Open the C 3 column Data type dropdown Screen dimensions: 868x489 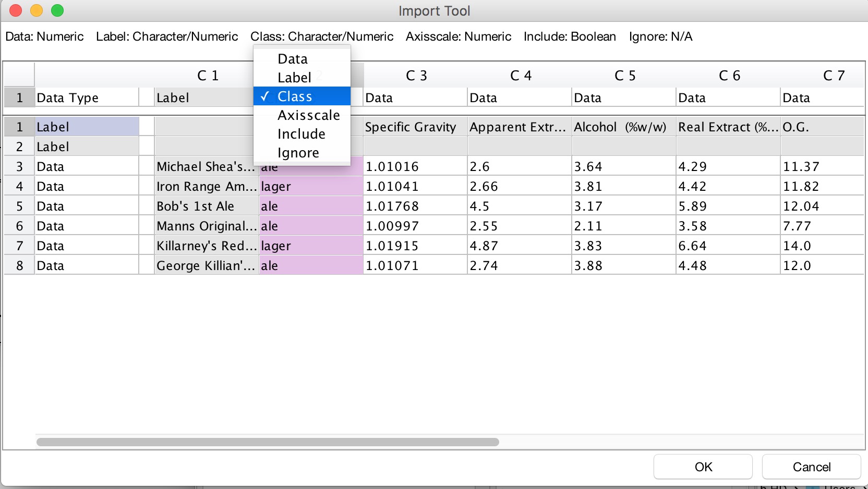click(x=414, y=98)
